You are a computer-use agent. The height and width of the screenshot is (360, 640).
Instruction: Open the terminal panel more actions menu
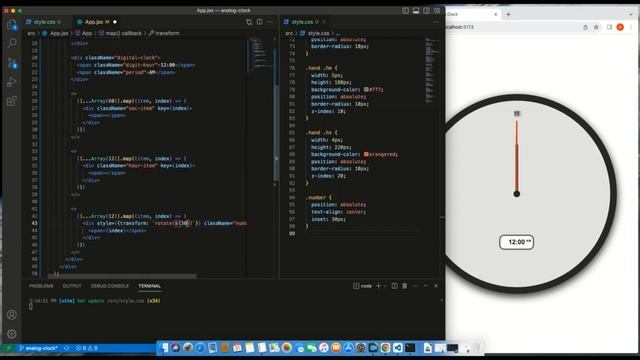pos(415,286)
